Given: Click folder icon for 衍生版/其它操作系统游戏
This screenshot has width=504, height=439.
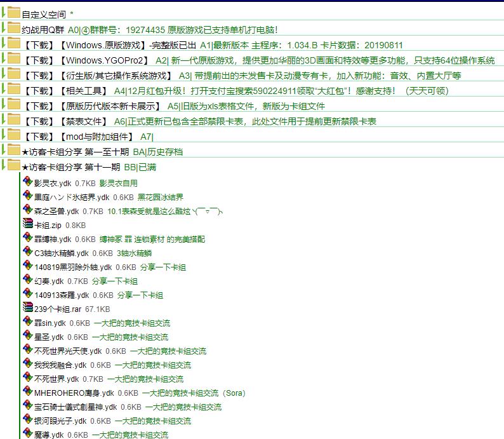Looking at the screenshot, I should coord(14,73).
